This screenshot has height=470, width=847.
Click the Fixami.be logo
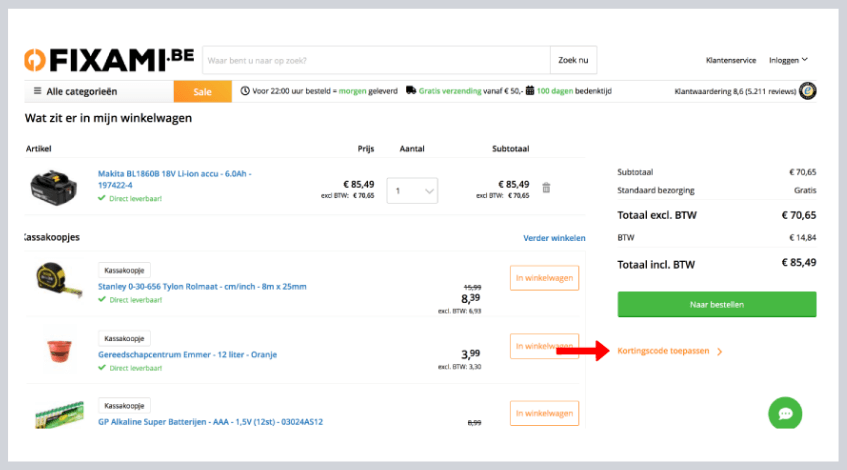(x=109, y=60)
